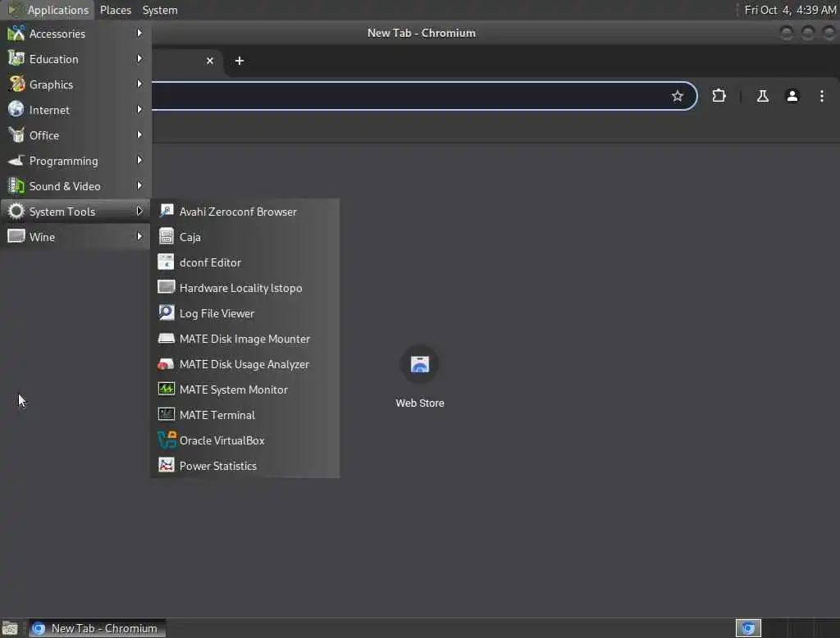Click the Sound & Video icon
This screenshot has width=840, height=638.
click(16, 186)
